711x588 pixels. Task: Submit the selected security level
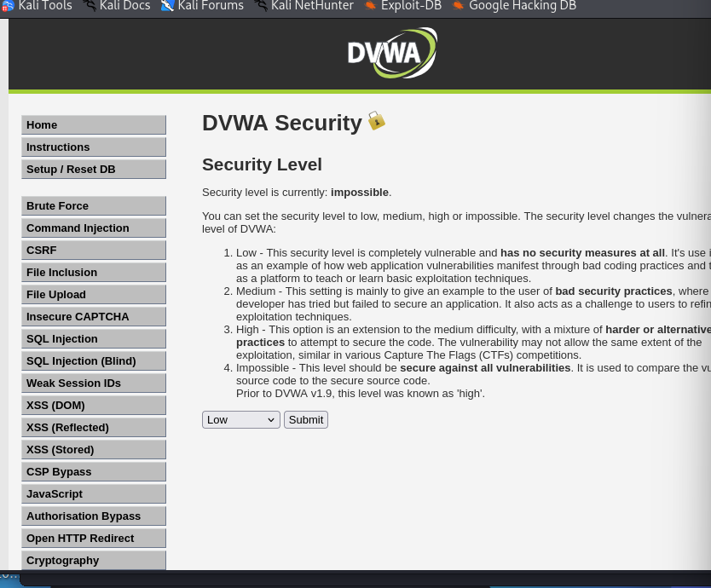306,420
